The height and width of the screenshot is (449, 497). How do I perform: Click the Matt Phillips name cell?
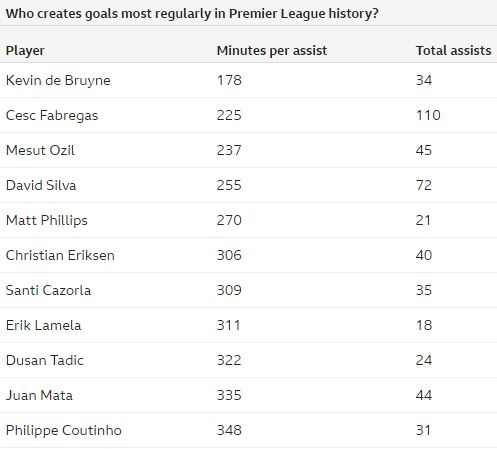[x=47, y=221]
